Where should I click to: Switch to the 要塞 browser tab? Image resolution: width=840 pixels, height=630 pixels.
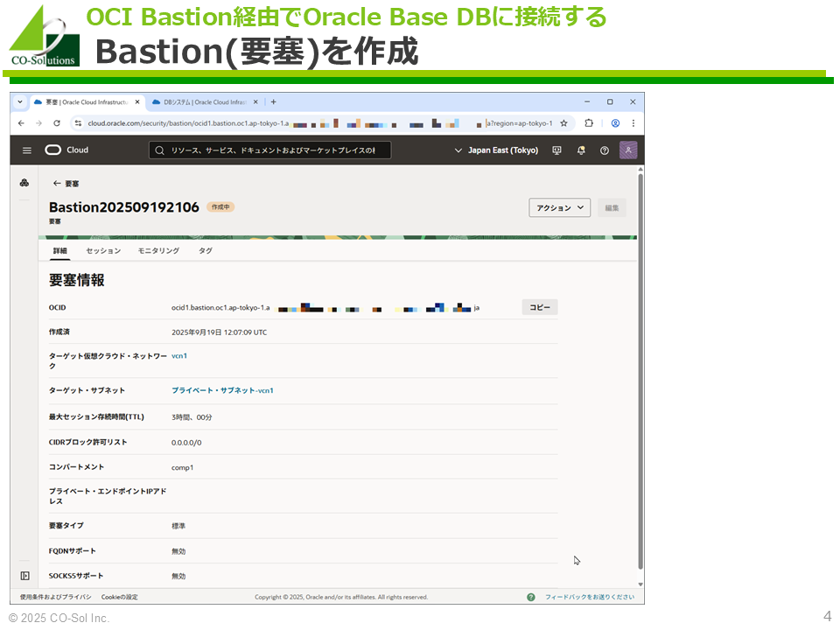86,101
